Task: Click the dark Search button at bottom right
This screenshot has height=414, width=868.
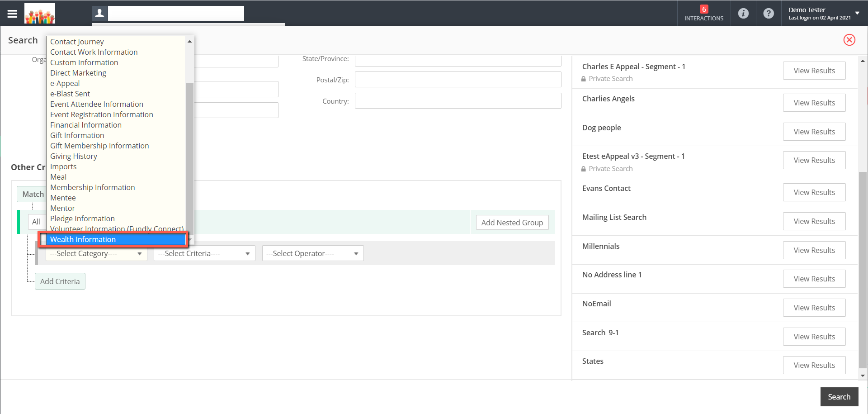Action: pyautogui.click(x=839, y=397)
